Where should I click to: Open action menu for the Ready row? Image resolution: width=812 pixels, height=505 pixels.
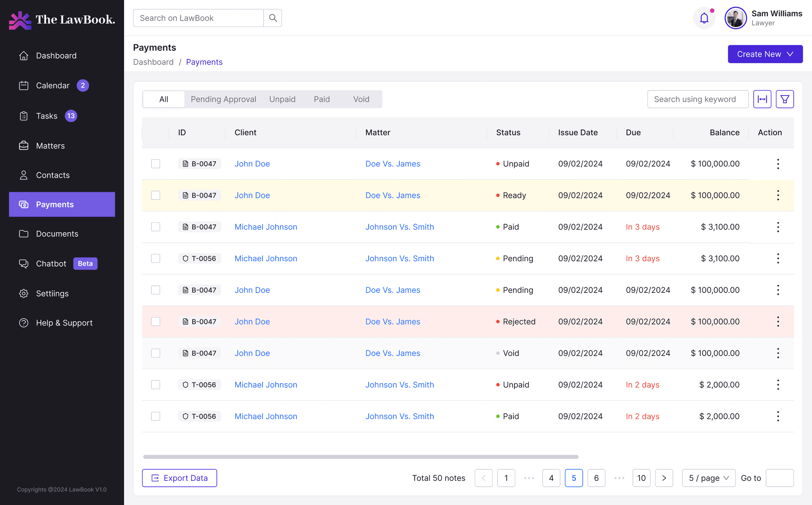click(778, 195)
